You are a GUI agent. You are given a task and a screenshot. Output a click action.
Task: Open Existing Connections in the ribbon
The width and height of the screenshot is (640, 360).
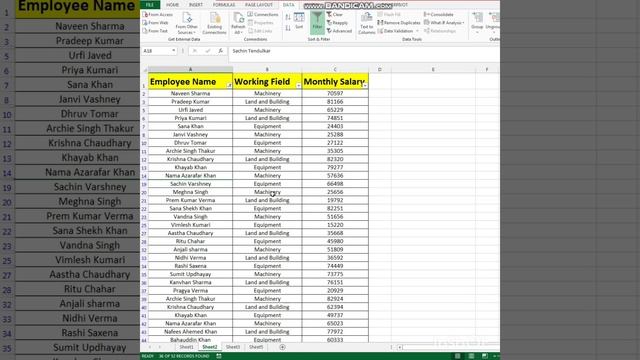point(214,23)
